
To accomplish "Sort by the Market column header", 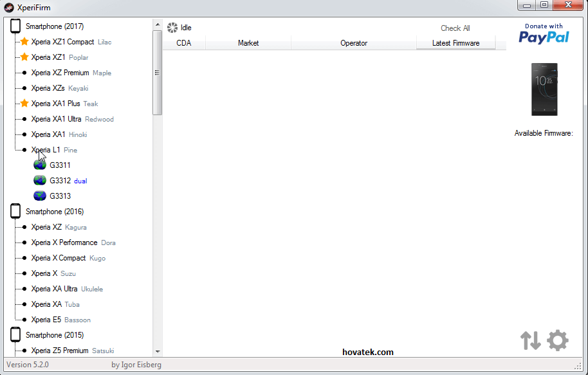I will pyautogui.click(x=248, y=43).
